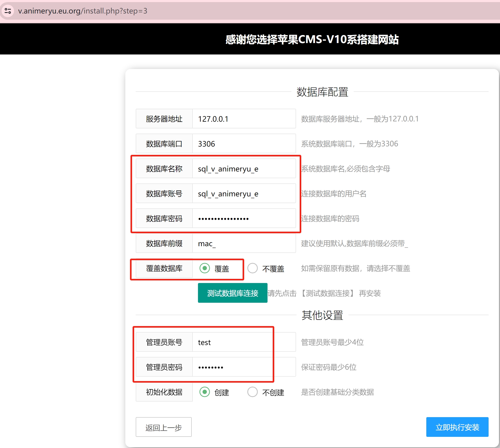500x448 pixels.
Task: Select the 创建 initialize data radio
Action: (x=205, y=392)
